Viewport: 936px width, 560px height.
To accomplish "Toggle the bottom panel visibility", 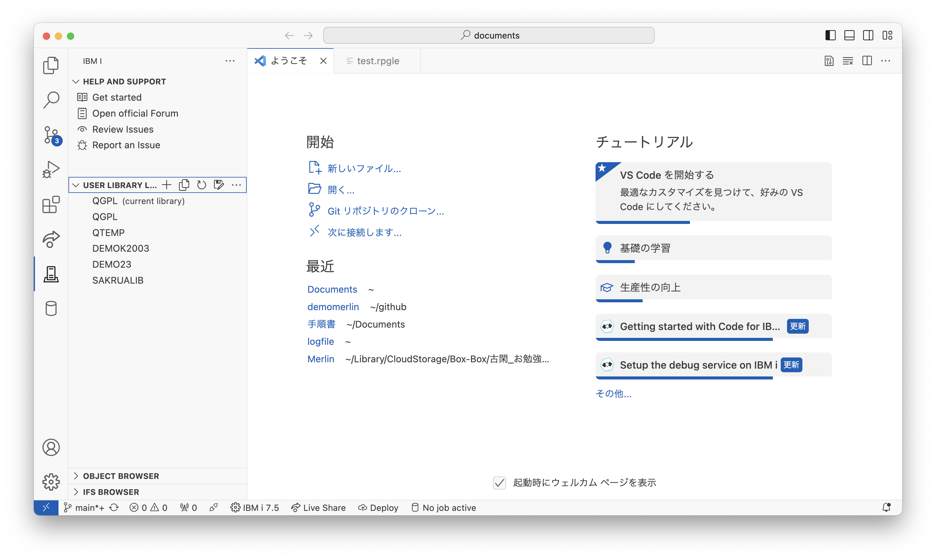I will 849,36.
